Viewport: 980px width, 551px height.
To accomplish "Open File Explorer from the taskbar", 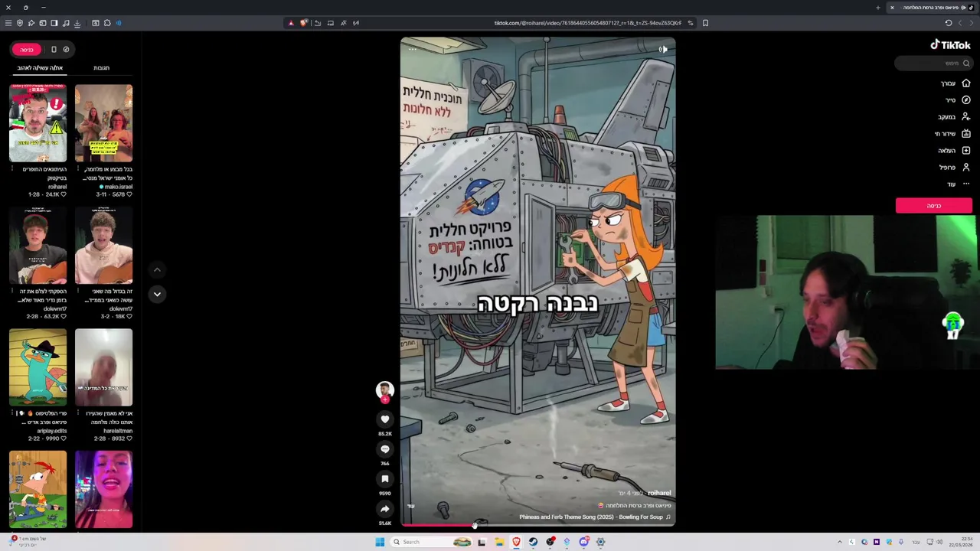I will [x=499, y=542].
